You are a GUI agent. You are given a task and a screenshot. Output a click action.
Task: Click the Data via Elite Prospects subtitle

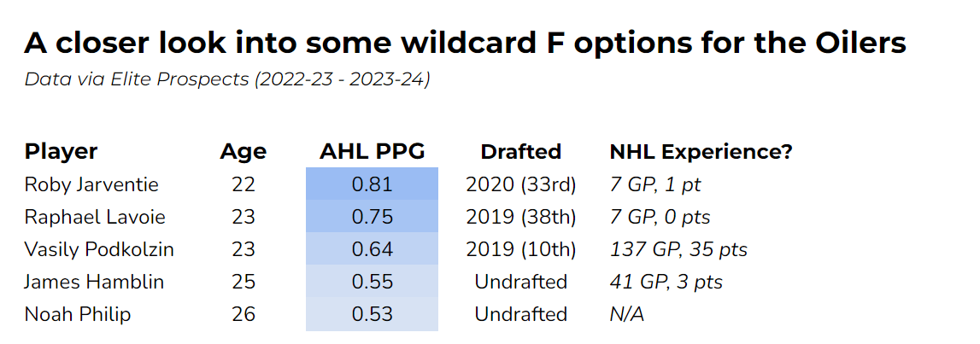coord(226,80)
